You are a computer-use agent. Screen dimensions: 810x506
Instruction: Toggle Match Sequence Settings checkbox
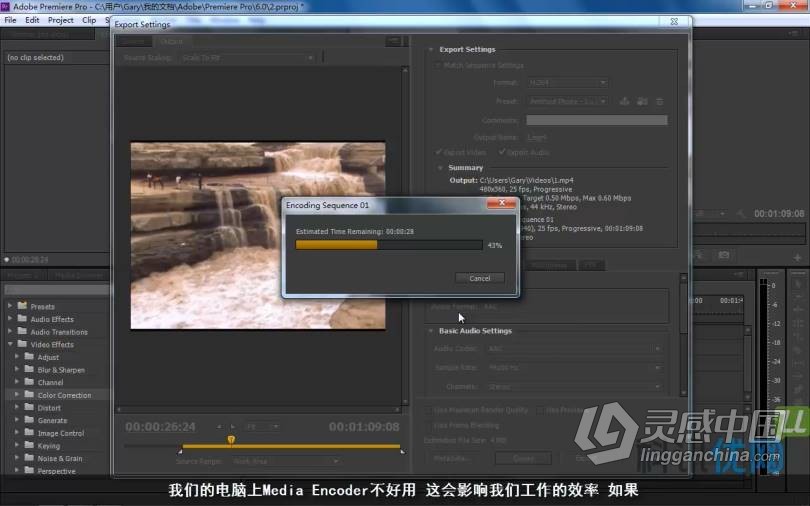(x=438, y=66)
